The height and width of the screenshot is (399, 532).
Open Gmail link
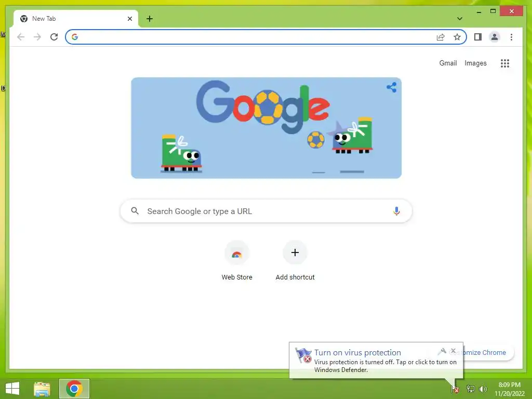[448, 63]
